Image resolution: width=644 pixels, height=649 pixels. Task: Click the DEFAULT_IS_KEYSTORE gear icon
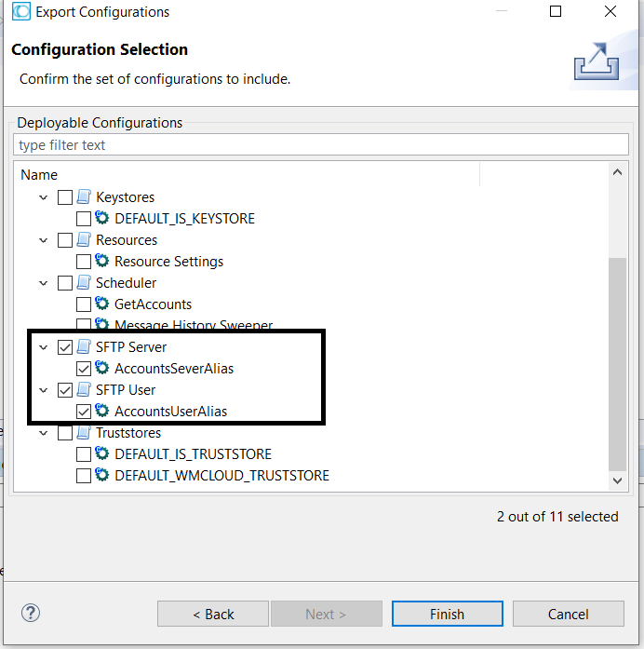pyautogui.click(x=102, y=219)
